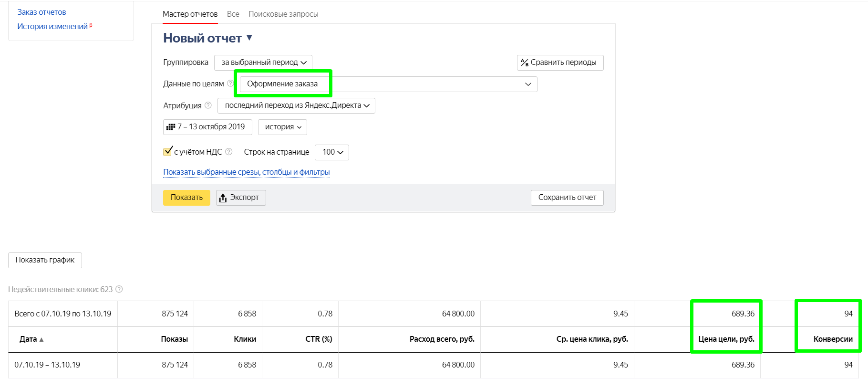This screenshot has height=388, width=868.
Task: Expand the Новый отчет title dropdown arrow
Action: pos(249,38)
